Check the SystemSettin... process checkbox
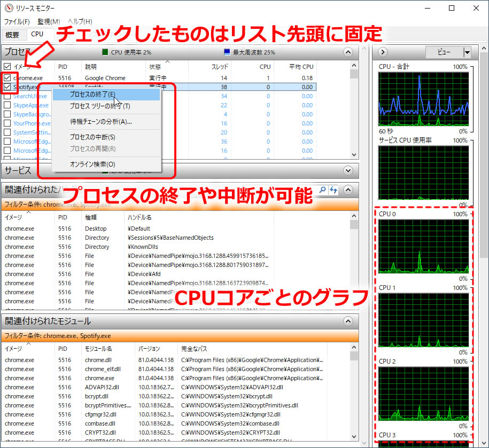The height and width of the screenshot is (448, 489). (x=7, y=132)
